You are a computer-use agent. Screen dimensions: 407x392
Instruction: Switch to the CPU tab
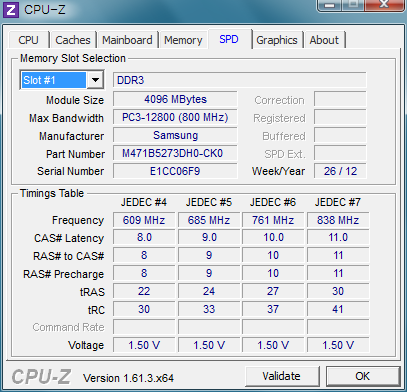(x=28, y=40)
